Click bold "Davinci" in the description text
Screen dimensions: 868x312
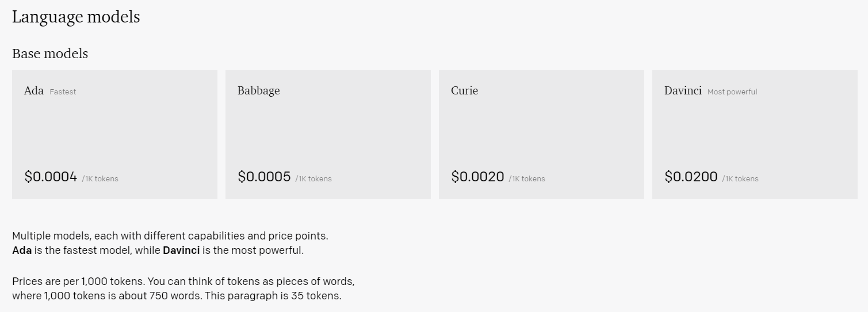[181, 250]
